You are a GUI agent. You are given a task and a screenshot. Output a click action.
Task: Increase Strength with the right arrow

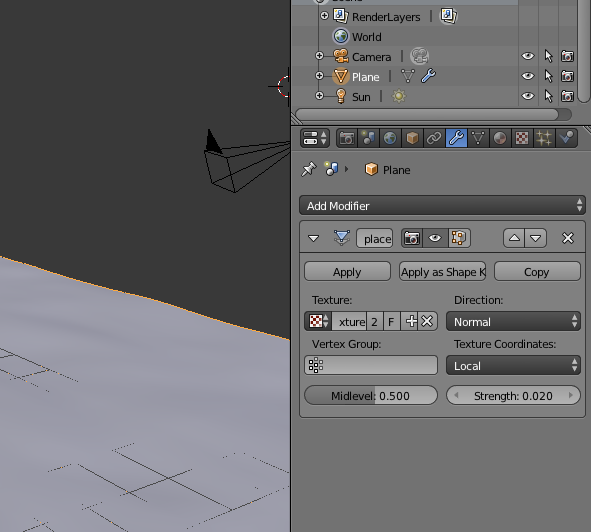pyautogui.click(x=571, y=395)
